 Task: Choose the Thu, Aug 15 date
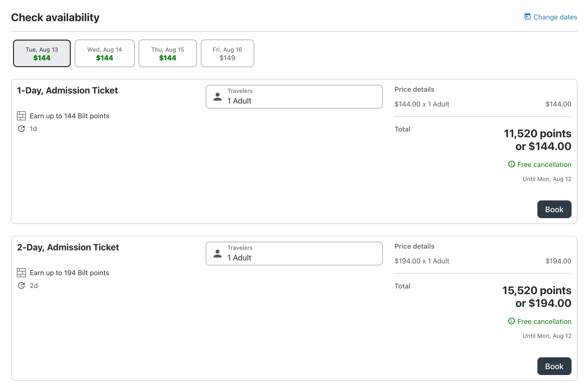[x=167, y=53]
